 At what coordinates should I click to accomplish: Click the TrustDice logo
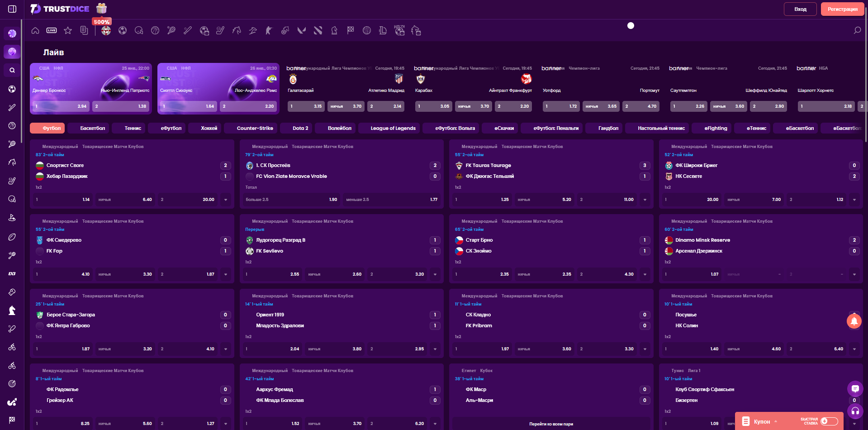(x=59, y=9)
